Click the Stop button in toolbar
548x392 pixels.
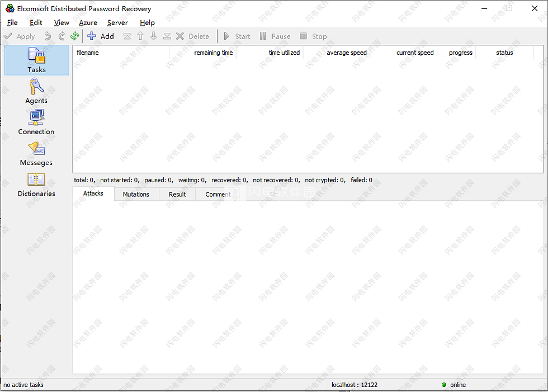pyautogui.click(x=314, y=36)
